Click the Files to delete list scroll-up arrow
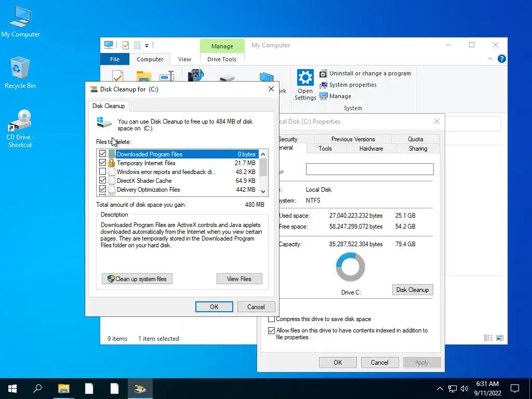Image resolution: width=532 pixels, height=399 pixels. coord(263,154)
